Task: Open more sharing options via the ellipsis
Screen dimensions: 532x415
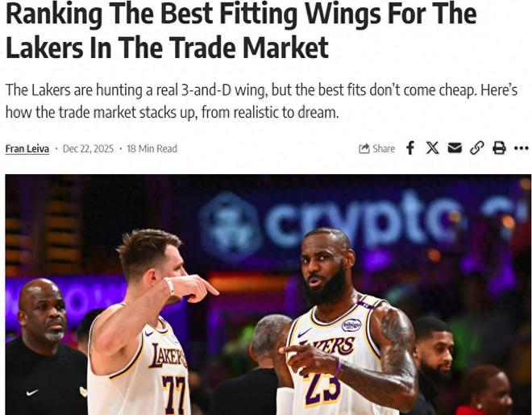Action: [x=522, y=148]
